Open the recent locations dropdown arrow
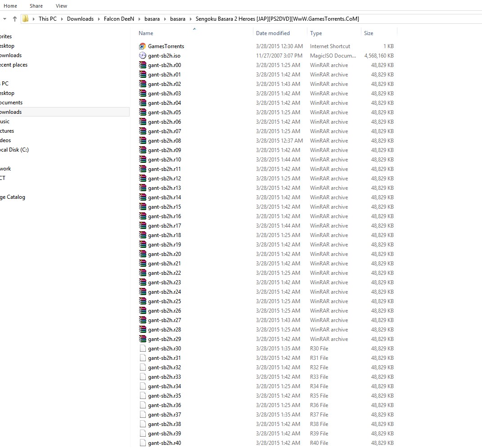 click(x=5, y=19)
